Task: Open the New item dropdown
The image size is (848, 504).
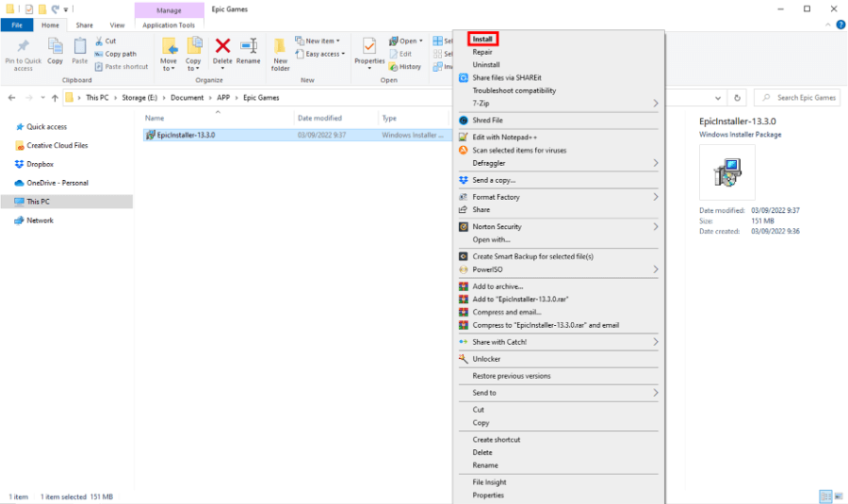Action: pos(318,41)
